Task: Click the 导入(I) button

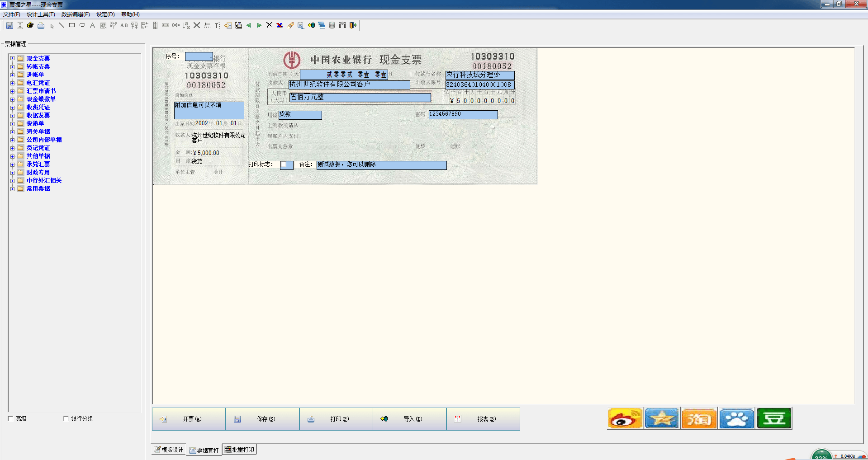Action: 410,419
